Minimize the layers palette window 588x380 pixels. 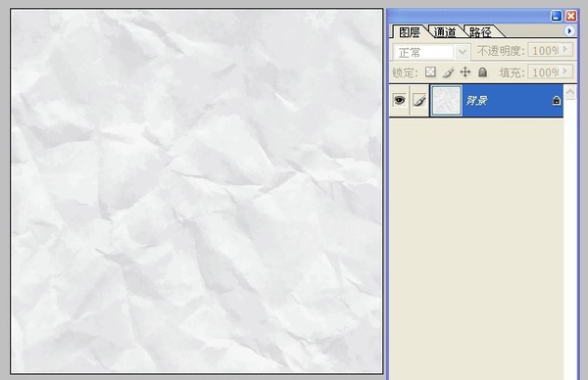point(556,16)
